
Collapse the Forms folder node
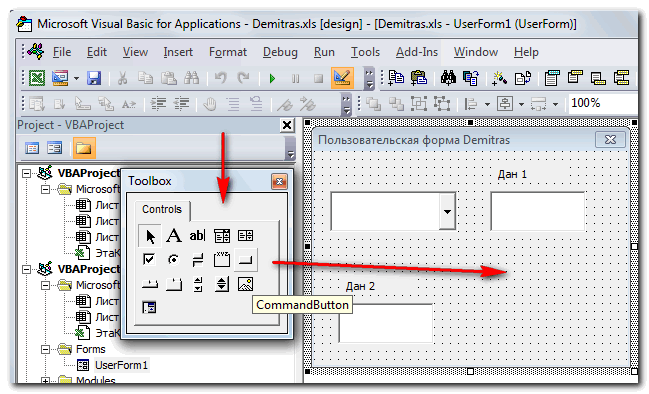[x=46, y=349]
